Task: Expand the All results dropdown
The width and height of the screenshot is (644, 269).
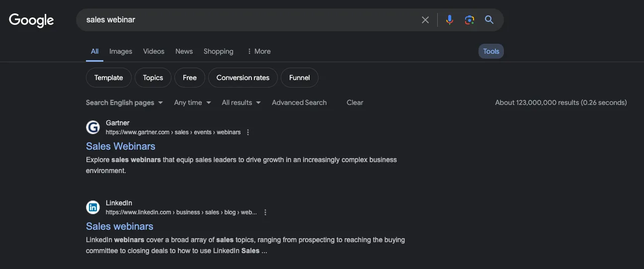Action: click(x=241, y=102)
